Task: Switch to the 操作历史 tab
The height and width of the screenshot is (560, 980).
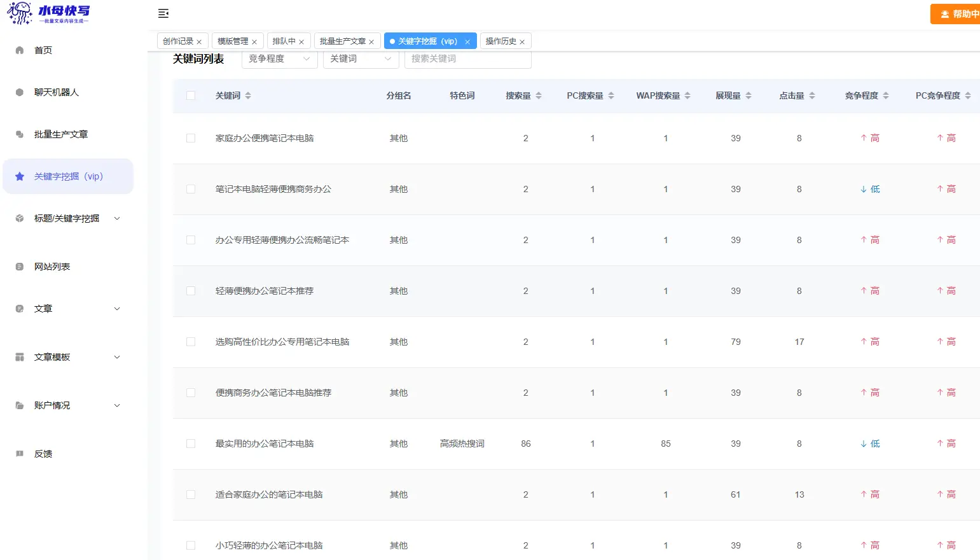Action: [x=500, y=41]
